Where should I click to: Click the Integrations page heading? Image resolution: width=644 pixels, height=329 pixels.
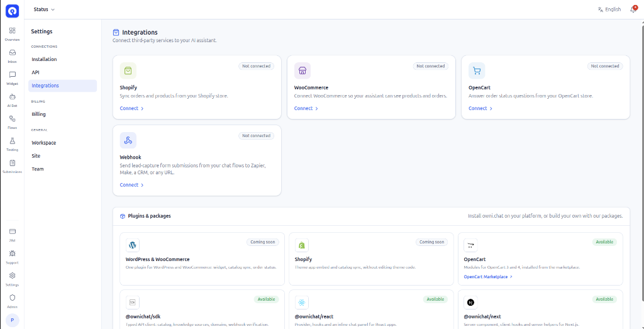point(140,32)
